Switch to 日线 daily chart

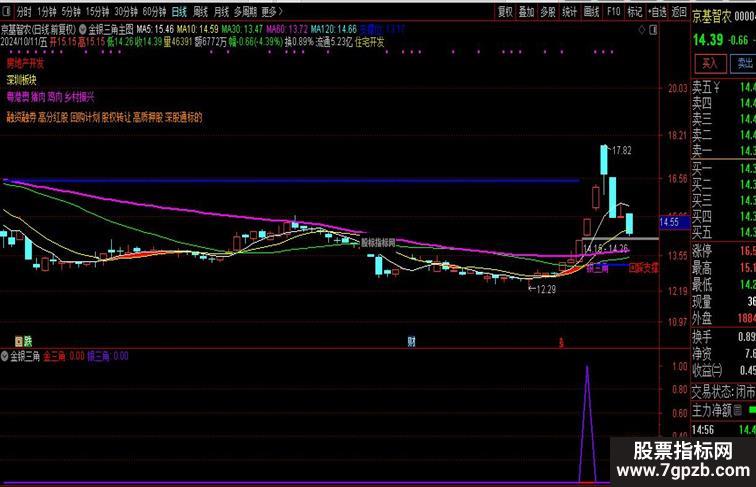[x=179, y=11]
